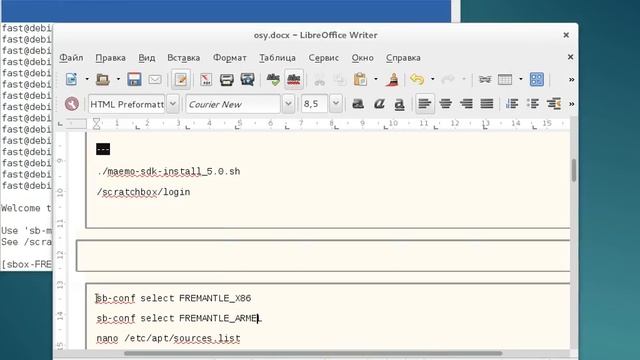Open the Styles and Formatting icon
This screenshot has height=360, width=640.
pos(72,104)
